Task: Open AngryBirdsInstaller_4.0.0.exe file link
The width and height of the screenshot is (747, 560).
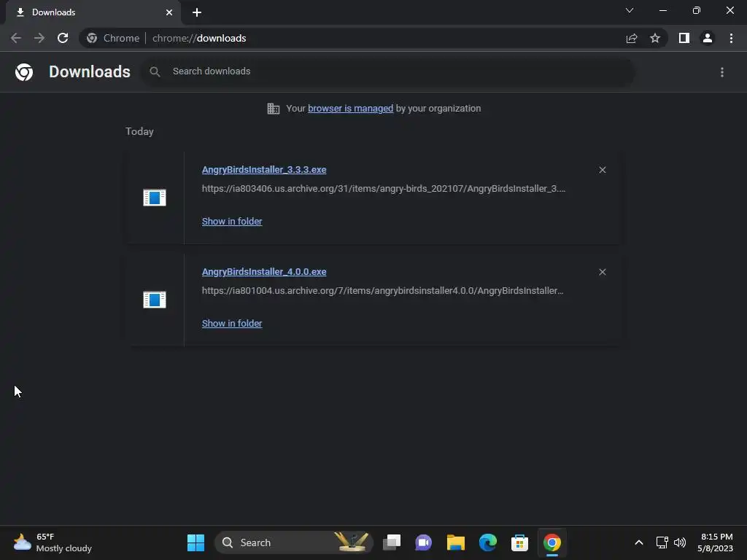Action: tap(264, 271)
